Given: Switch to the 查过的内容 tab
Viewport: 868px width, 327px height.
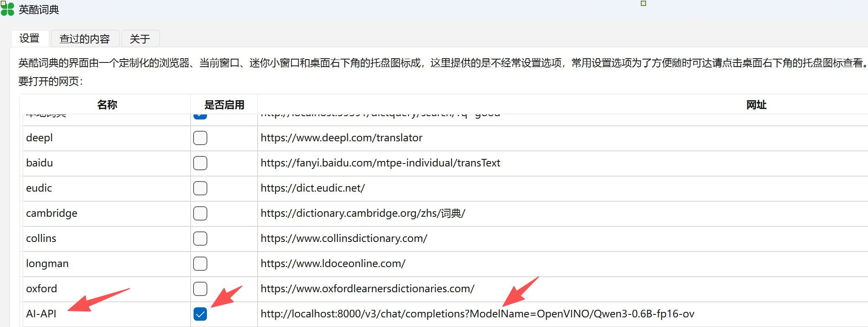Looking at the screenshot, I should tap(85, 39).
